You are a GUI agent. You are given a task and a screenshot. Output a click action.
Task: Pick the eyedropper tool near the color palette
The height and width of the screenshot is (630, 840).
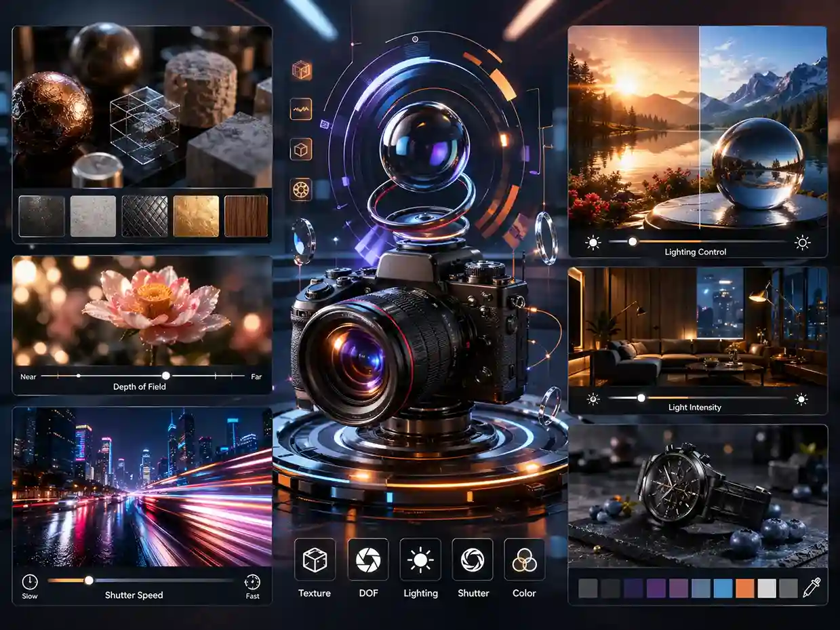click(x=812, y=587)
